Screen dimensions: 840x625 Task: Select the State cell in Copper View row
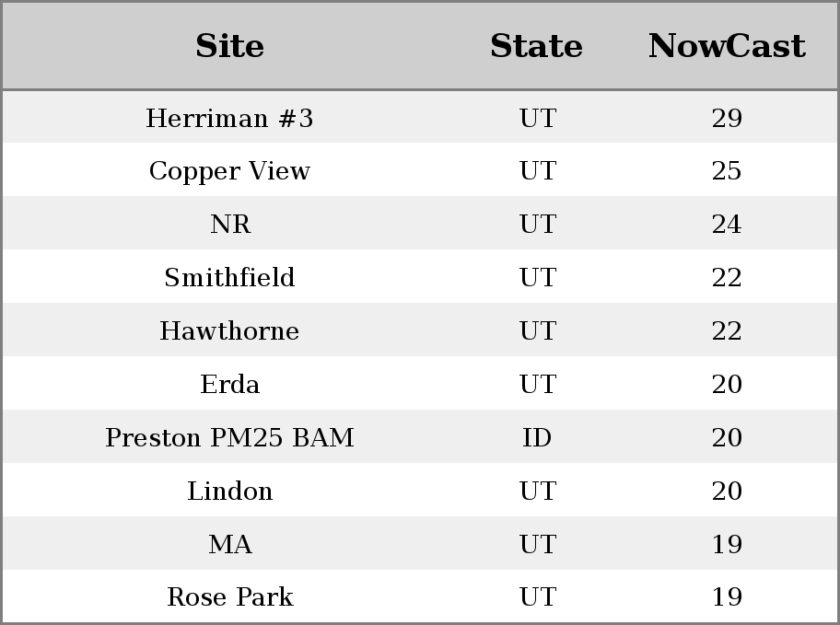coord(537,171)
